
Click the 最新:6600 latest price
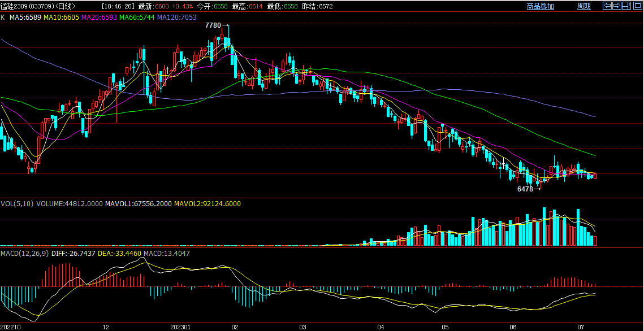[154, 6]
